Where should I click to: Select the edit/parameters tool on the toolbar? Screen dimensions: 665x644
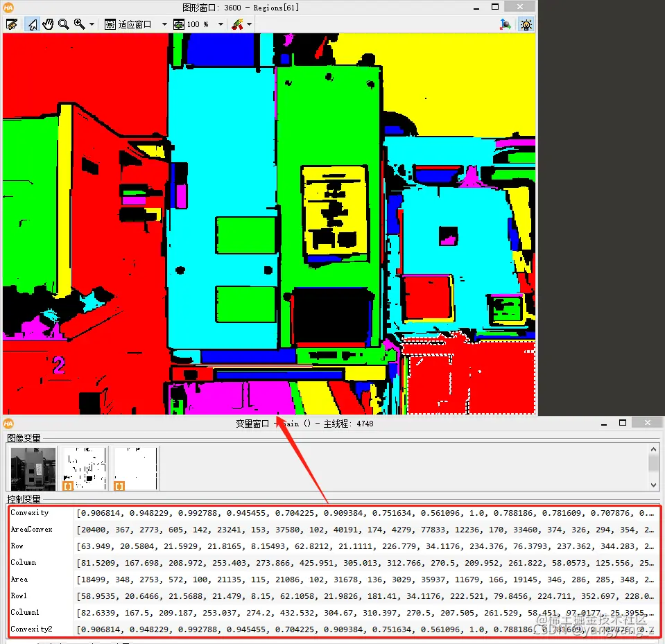tap(12, 24)
